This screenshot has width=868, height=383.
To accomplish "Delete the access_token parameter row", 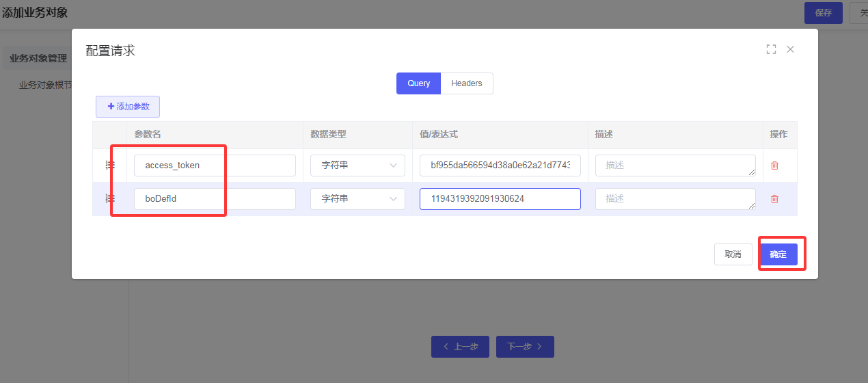I will 774,166.
